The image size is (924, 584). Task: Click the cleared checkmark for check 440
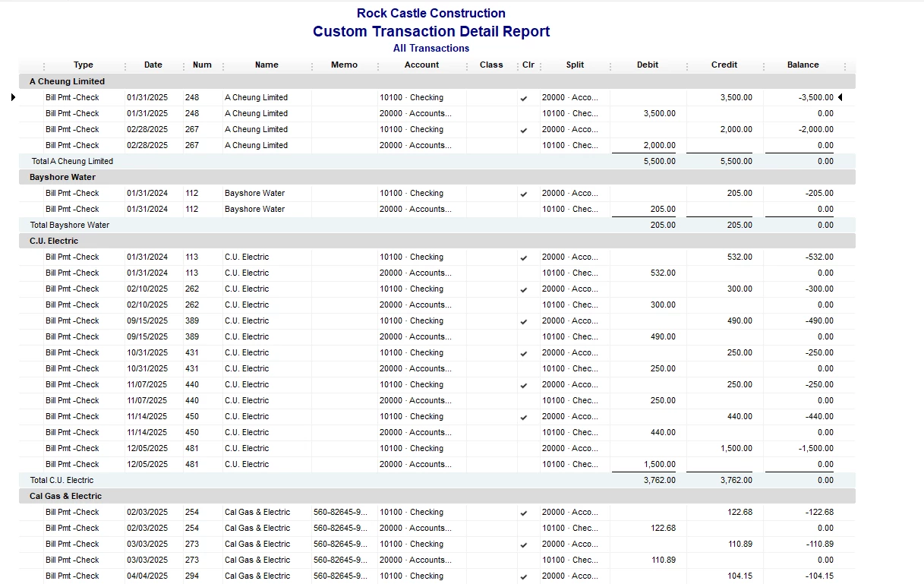tap(523, 385)
